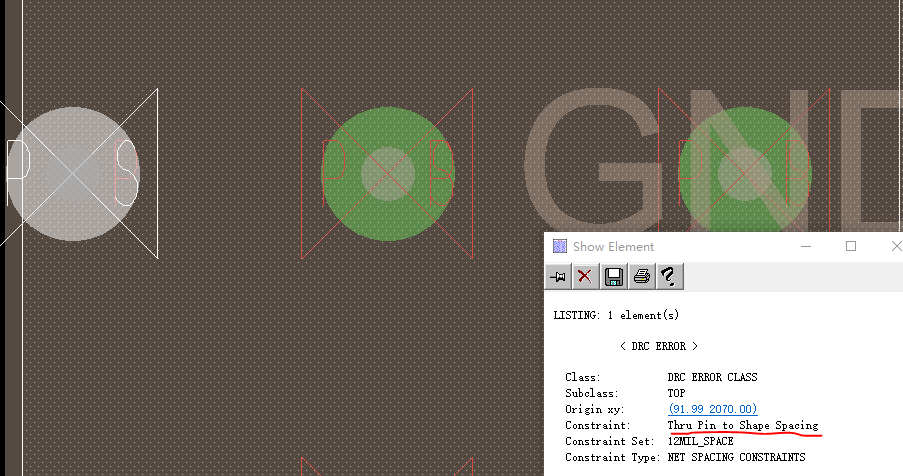The width and height of the screenshot is (903, 476).
Task: Open help with the question mark icon
Action: pyautogui.click(x=669, y=277)
